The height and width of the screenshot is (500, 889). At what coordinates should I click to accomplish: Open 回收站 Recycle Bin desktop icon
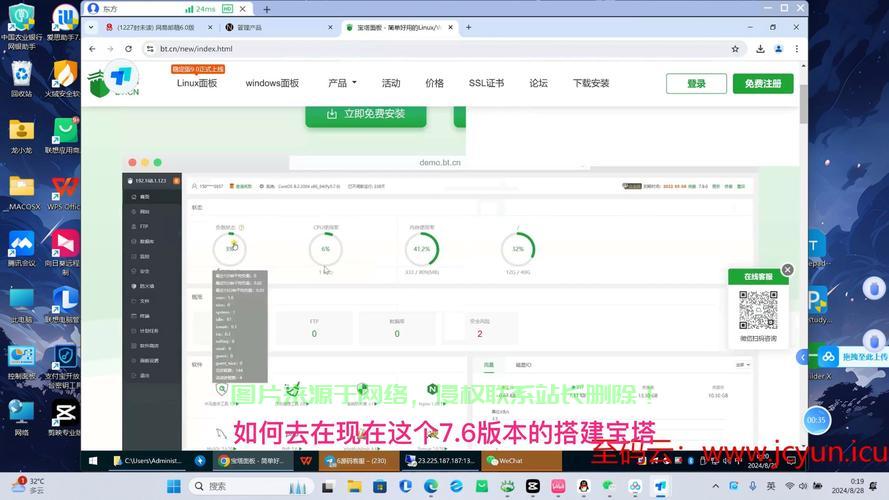point(22,79)
